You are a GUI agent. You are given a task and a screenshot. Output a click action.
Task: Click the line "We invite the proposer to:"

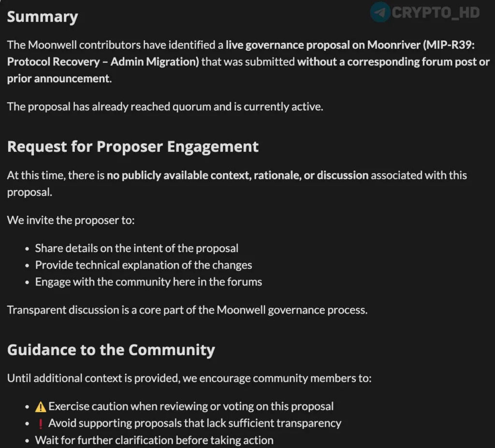(x=71, y=220)
